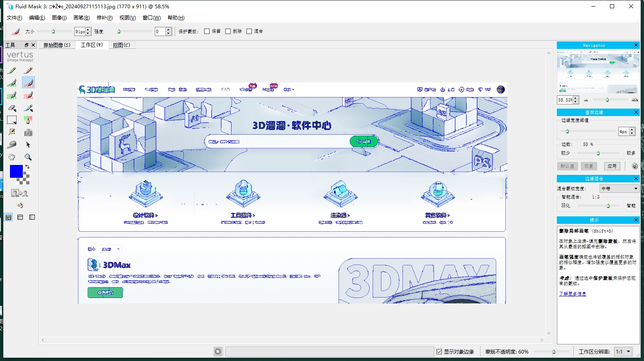This screenshot has height=361, width=644.
Task: Click the small mountain zoom-out icon in Navigator
Action: tap(586, 100)
